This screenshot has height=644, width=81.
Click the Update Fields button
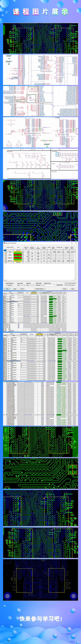[59, 285]
